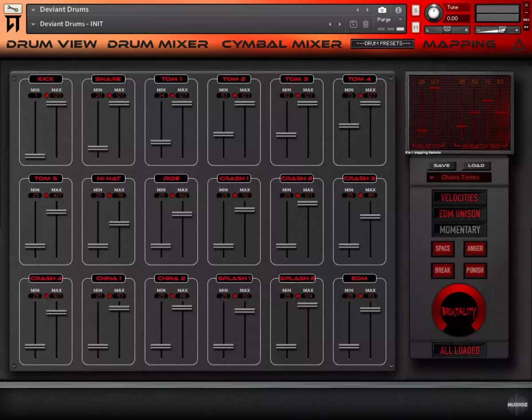
Task: Open the Deviant Drums - INIT snapshot dropdown
Action: 33,24
